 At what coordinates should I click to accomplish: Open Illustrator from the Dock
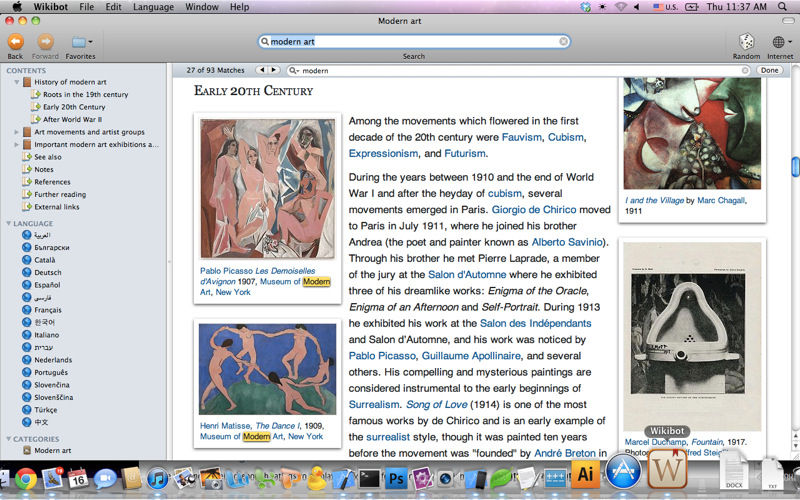coord(585,474)
